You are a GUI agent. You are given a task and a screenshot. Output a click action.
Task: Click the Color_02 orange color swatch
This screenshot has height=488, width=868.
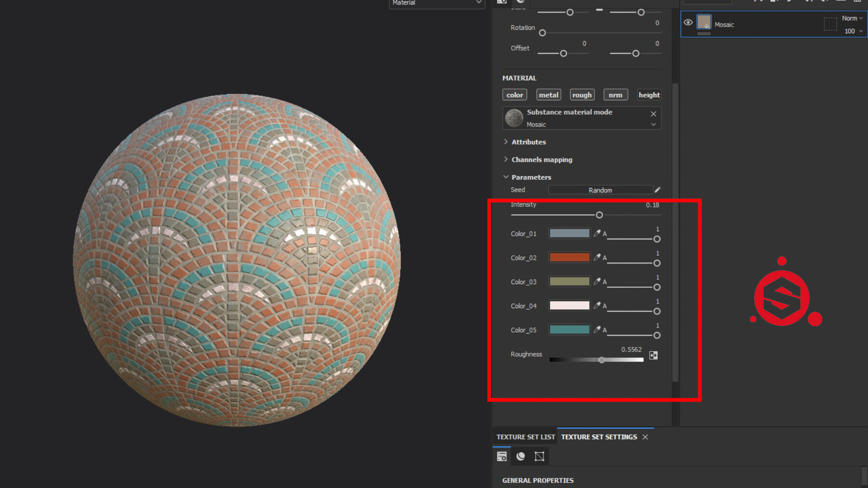coord(569,257)
